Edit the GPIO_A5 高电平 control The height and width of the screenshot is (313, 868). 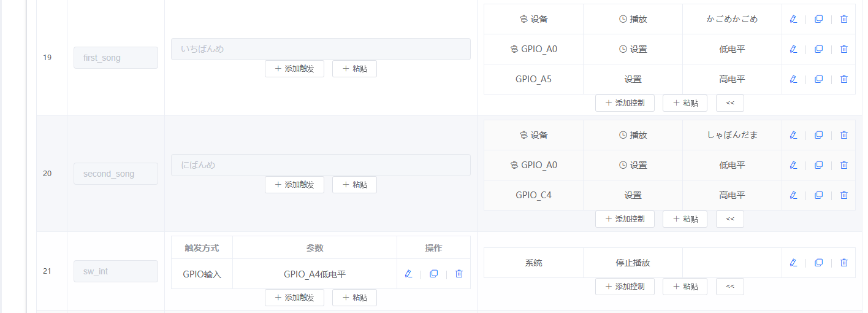[793, 79]
